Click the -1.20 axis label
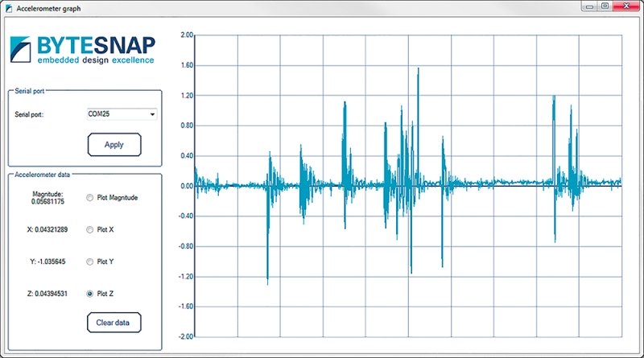 [186, 277]
